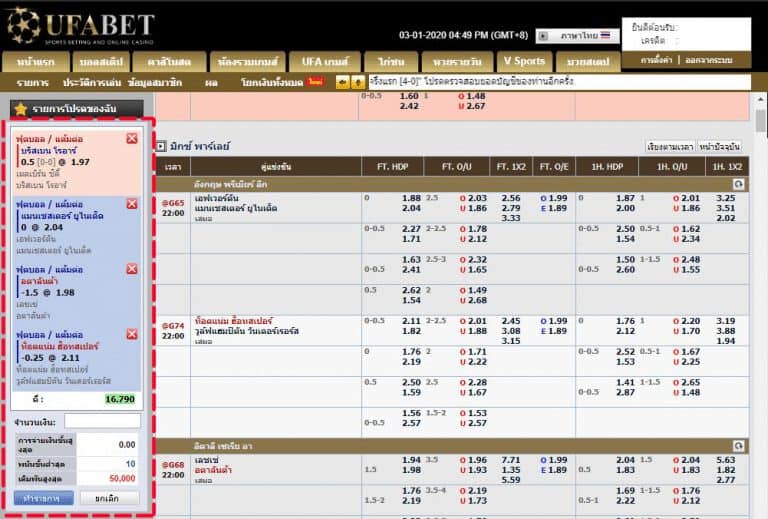Open the มวยสเต็ป tab
The height and width of the screenshot is (519, 768).
(588, 62)
